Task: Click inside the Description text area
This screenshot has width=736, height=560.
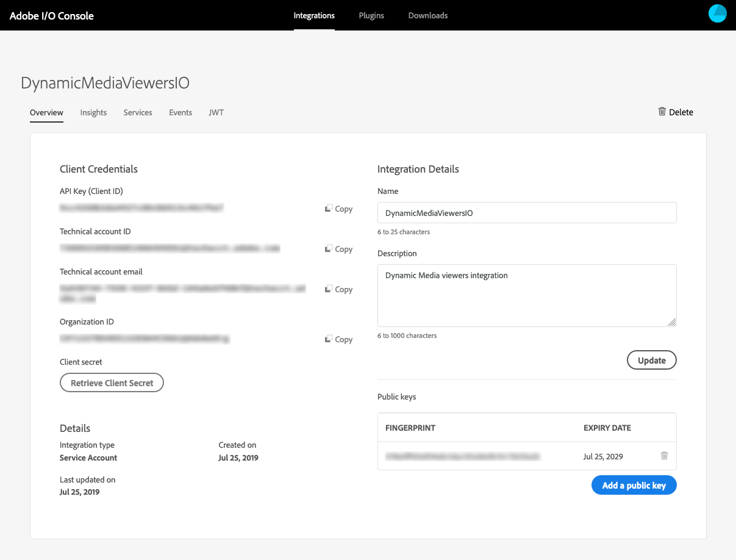Action: coord(527,295)
